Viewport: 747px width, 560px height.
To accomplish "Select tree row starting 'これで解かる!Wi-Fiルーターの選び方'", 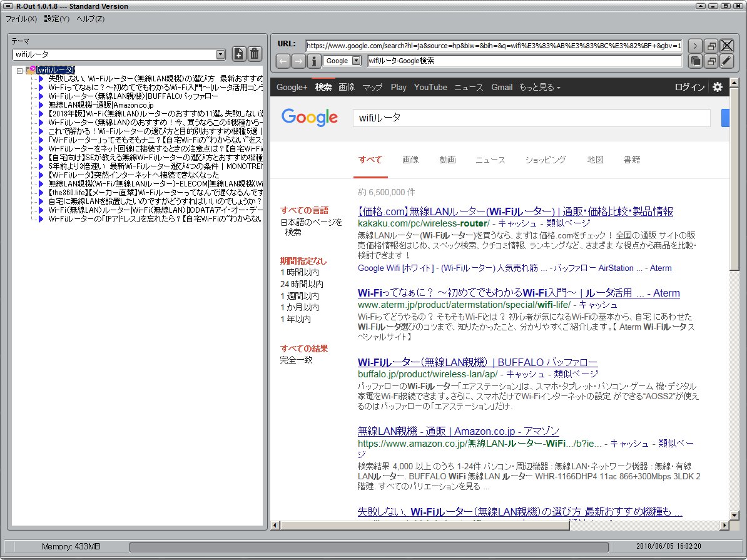I will tap(155, 131).
